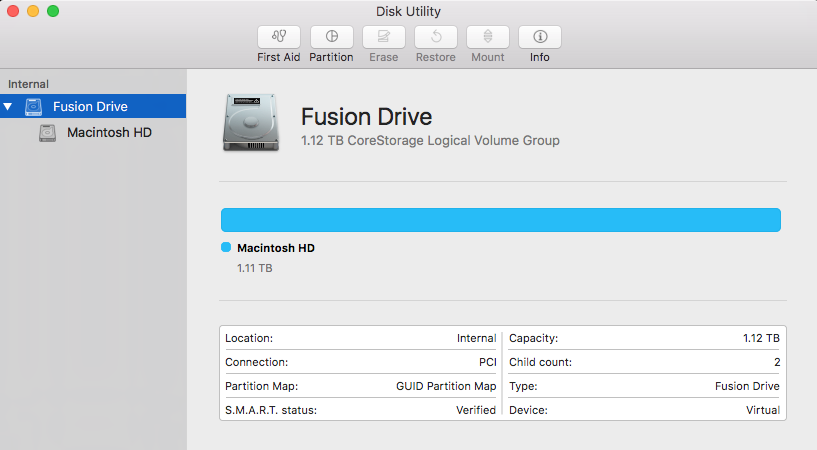The height and width of the screenshot is (450, 817).
Task: Open the Partition tool
Action: point(331,36)
